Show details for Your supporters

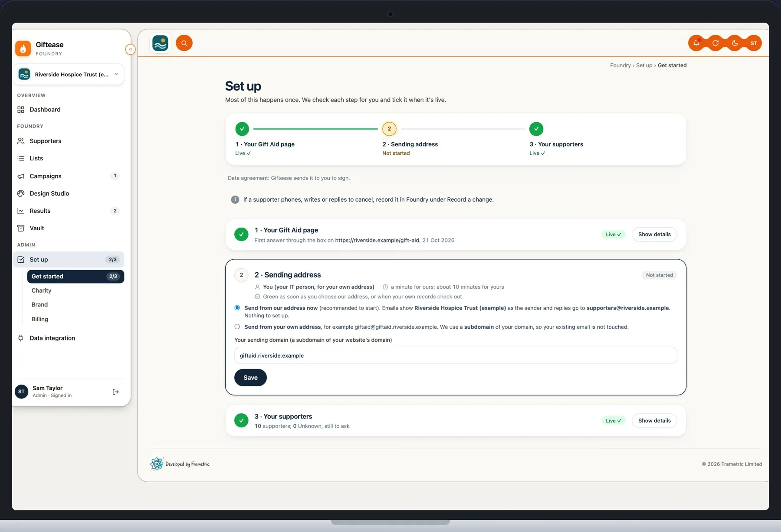click(x=654, y=421)
